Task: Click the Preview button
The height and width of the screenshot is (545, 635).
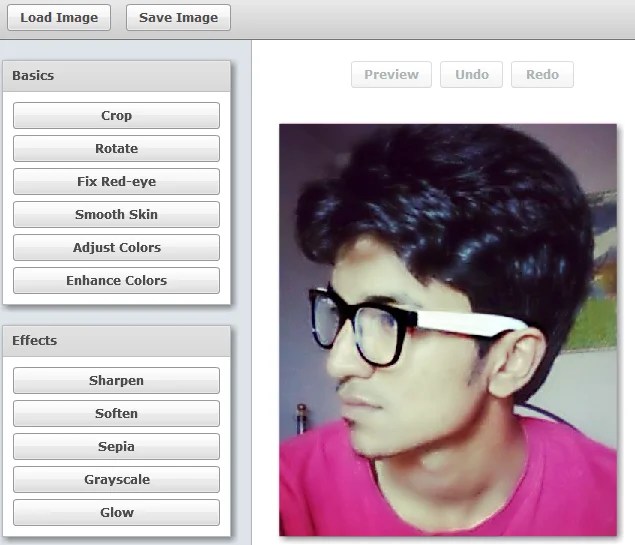Action: [391, 75]
